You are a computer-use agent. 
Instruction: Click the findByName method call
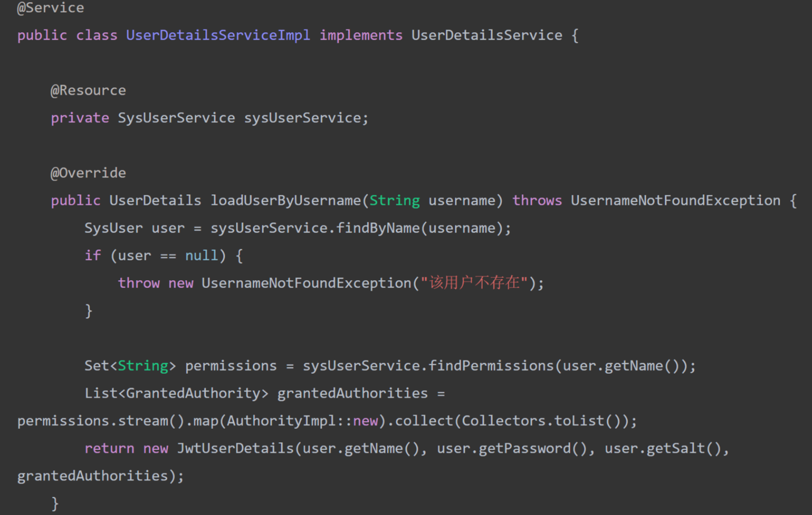378,228
